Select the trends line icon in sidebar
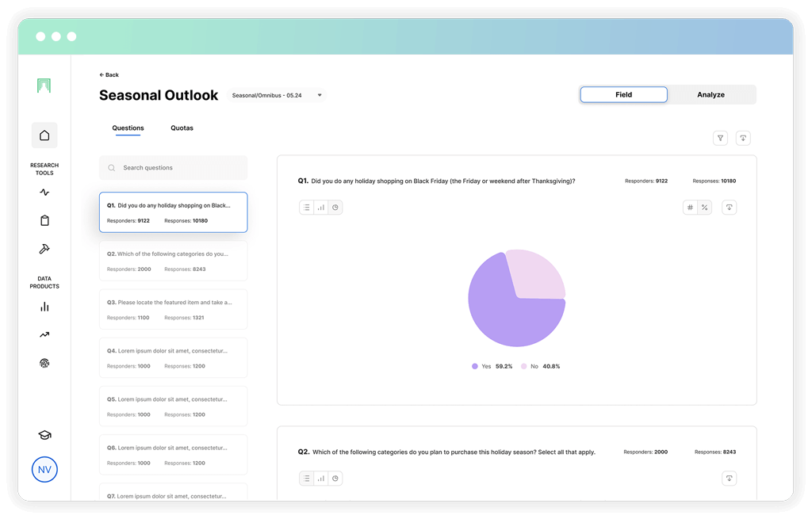Image resolution: width=812 pixels, height=519 pixels. pyautogui.click(x=44, y=334)
